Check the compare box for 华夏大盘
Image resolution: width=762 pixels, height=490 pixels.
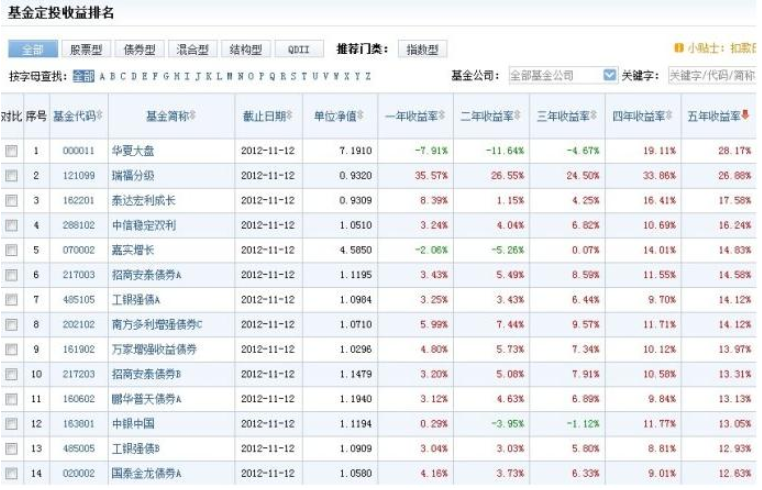[x=11, y=151]
